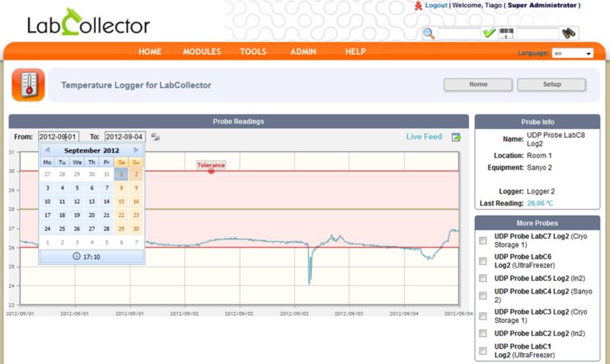Open the Language dropdown

point(573,53)
